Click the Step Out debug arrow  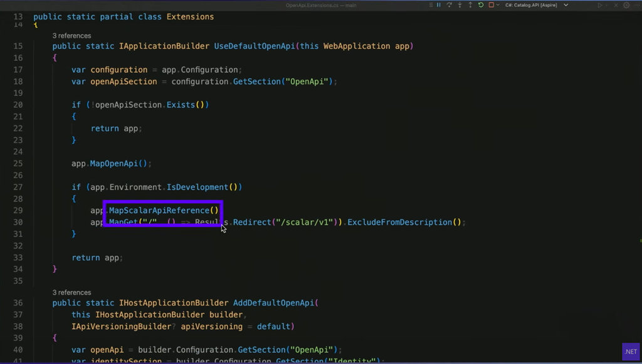(x=470, y=5)
